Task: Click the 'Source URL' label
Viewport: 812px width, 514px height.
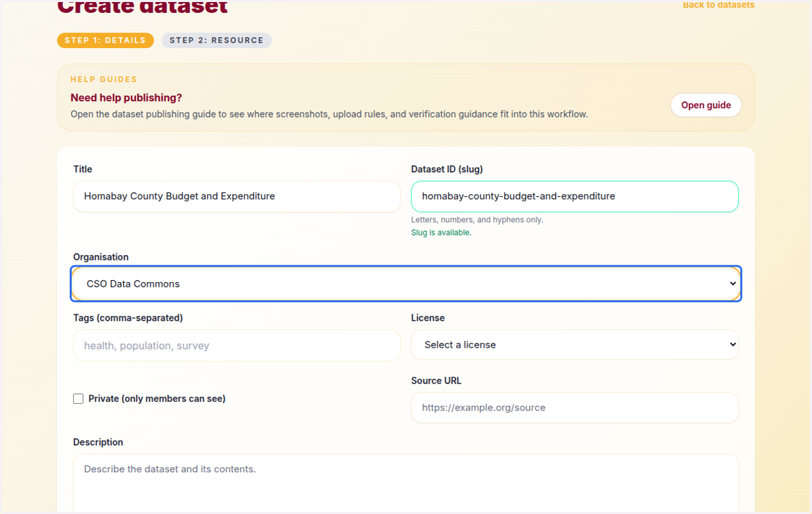Action: tap(436, 381)
